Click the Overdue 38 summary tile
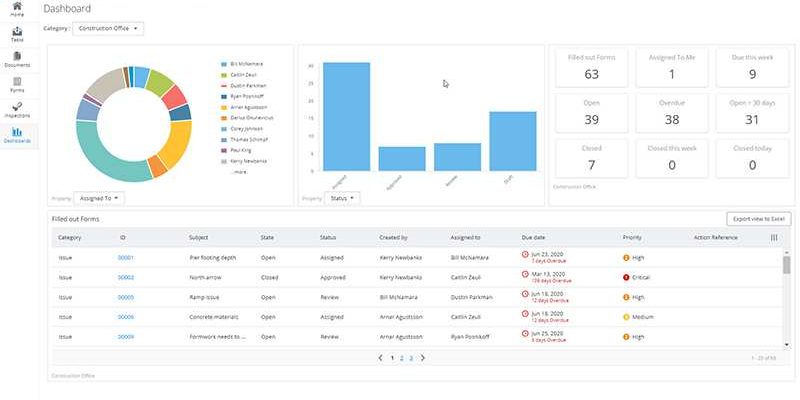The height and width of the screenshot is (400, 800). (x=672, y=112)
